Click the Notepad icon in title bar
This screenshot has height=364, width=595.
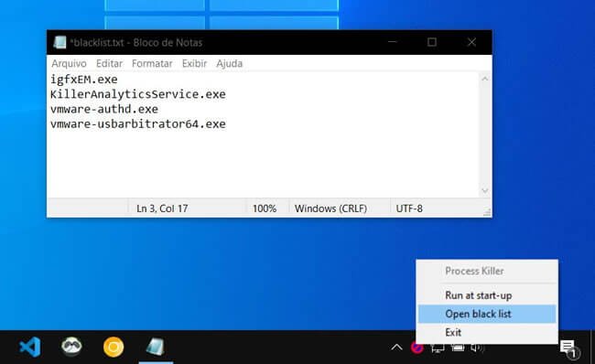coord(59,42)
